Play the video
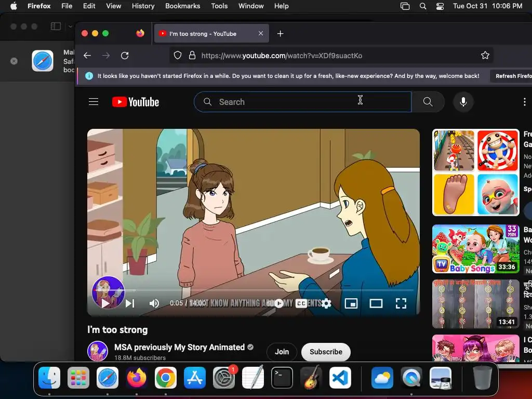The height and width of the screenshot is (399, 532). 105,303
